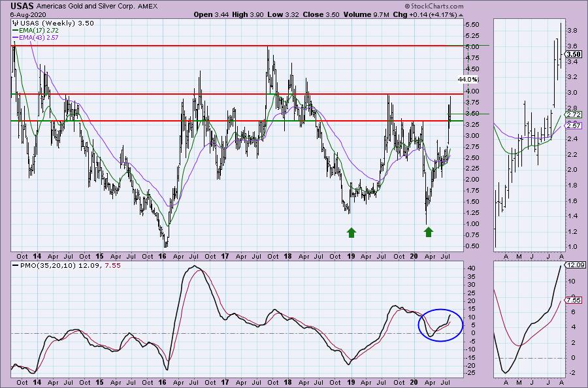Click the 40 label on PMO axis
The image size is (588, 388).
pyautogui.click(x=470, y=268)
